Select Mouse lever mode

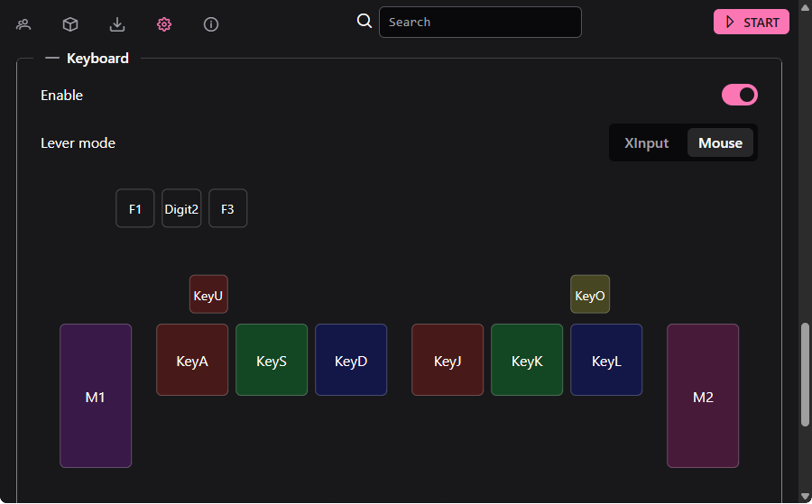[x=720, y=142]
